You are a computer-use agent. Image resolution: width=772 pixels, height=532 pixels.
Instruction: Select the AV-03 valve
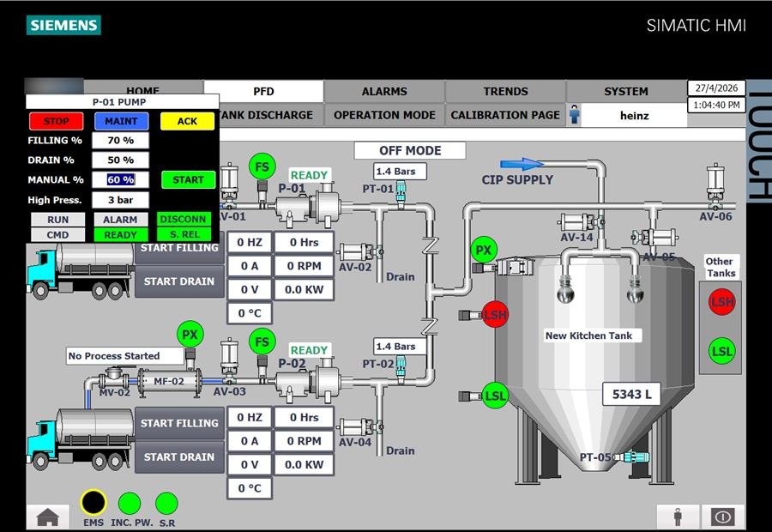click(x=229, y=362)
